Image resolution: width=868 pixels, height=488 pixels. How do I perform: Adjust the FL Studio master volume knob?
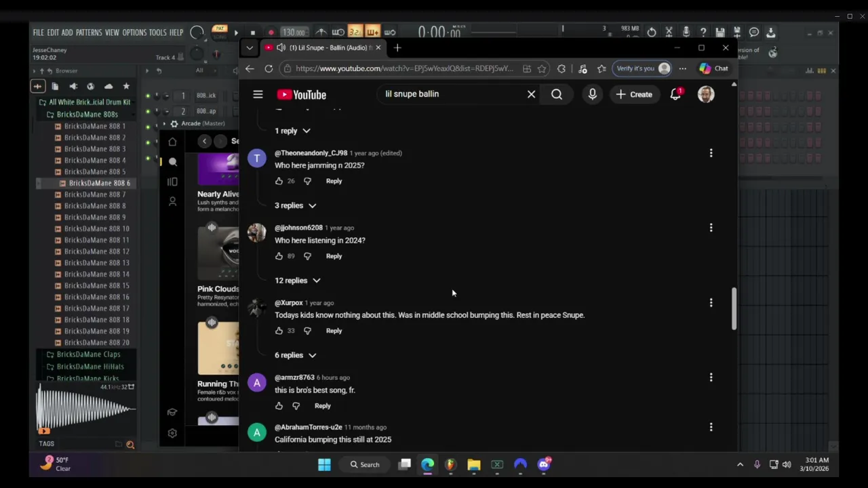pyautogui.click(x=197, y=32)
